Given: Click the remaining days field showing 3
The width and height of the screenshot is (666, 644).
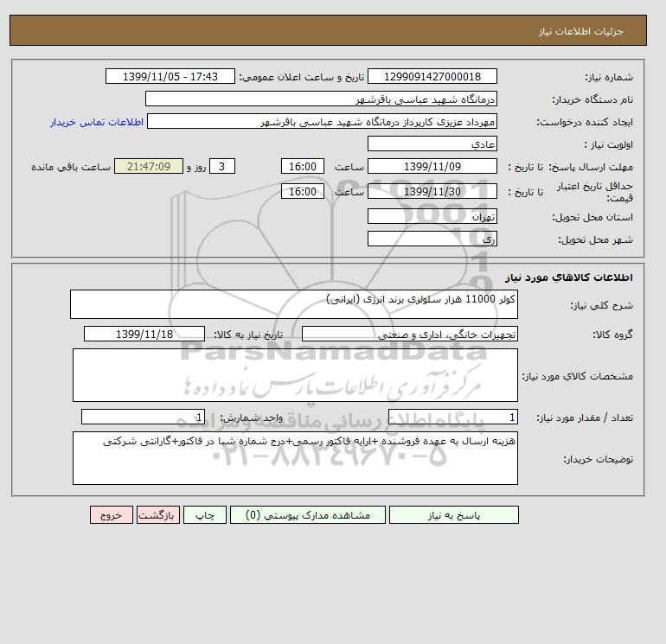Looking at the screenshot, I should click(x=222, y=167).
